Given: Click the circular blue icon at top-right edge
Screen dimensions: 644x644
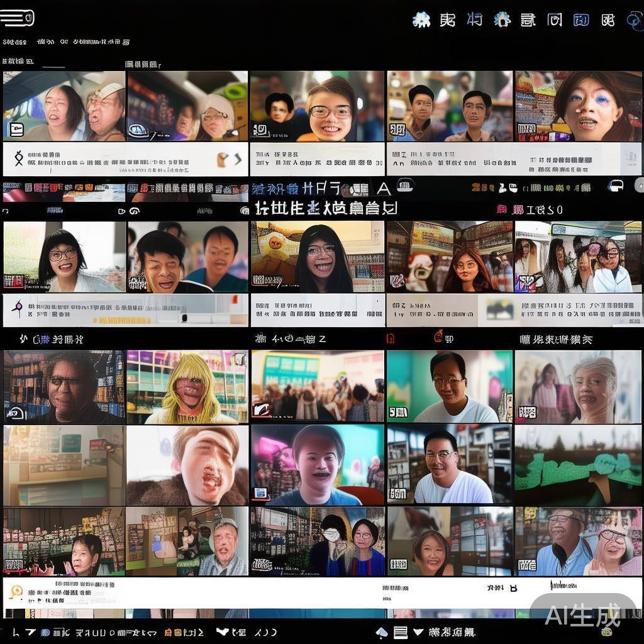Looking at the screenshot, I should click(635, 21).
